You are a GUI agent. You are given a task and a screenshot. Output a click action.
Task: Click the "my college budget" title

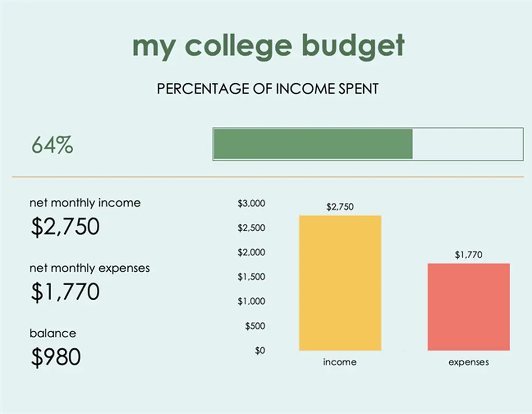pos(268,46)
